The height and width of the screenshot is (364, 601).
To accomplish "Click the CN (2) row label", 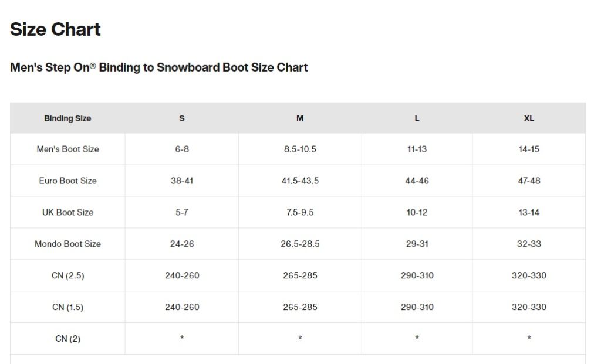I will (x=67, y=339).
